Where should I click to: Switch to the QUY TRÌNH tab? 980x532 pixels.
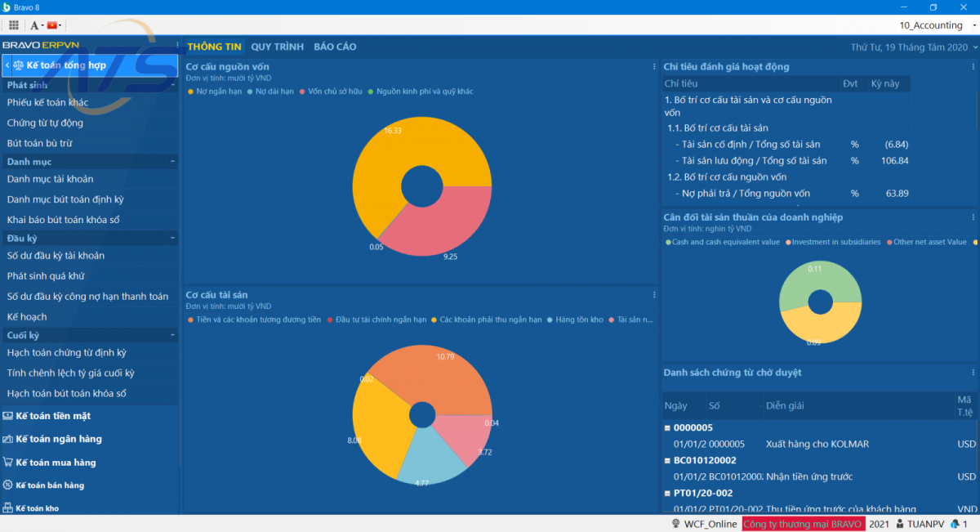pyautogui.click(x=277, y=47)
